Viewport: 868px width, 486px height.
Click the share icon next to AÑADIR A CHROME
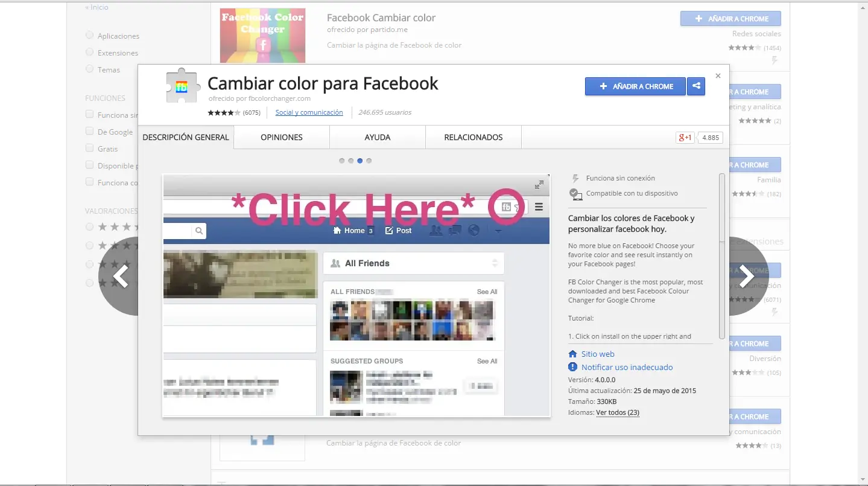pyautogui.click(x=696, y=86)
